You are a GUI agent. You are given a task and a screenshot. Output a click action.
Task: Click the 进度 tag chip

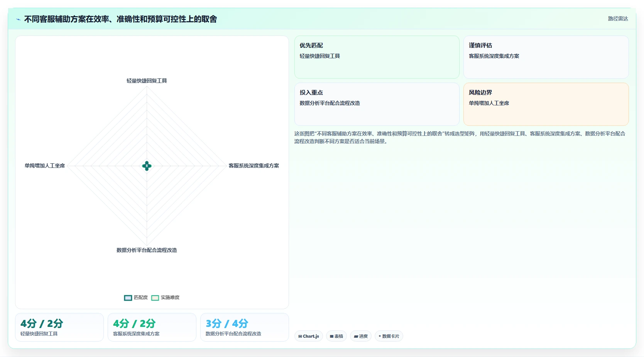tap(361, 336)
